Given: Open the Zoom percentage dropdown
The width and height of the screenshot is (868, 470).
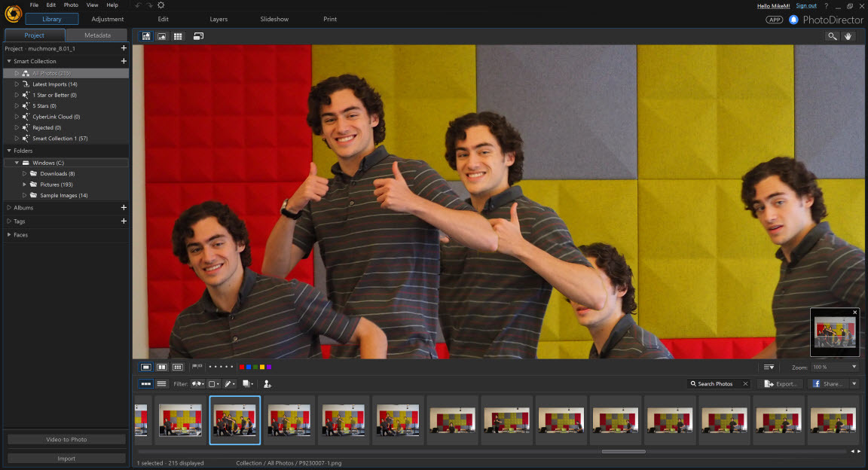Looking at the screenshot, I should pos(855,367).
